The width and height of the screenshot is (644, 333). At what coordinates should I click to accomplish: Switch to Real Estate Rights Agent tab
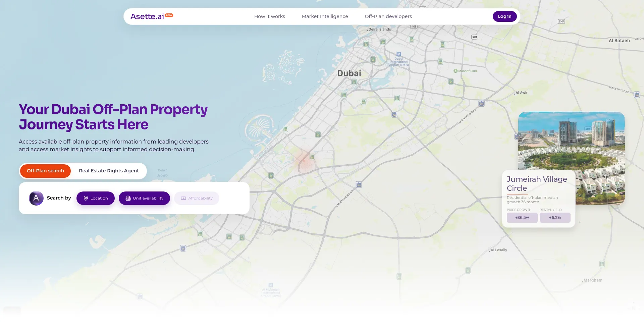pyautogui.click(x=109, y=171)
